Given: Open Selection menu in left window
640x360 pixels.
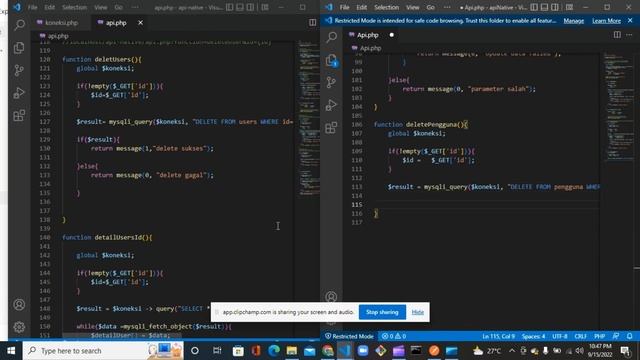Looking at the screenshot, I should click(74, 7).
